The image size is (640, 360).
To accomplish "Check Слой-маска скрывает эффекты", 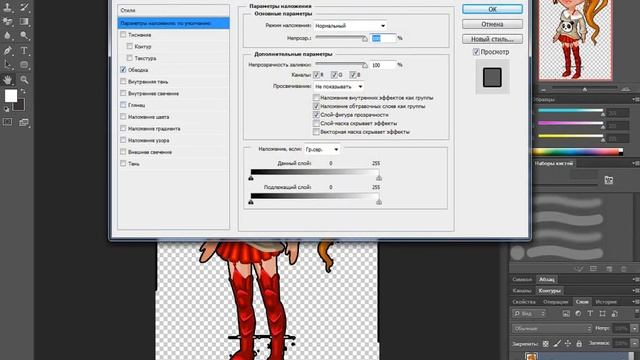I will pos(316,123).
